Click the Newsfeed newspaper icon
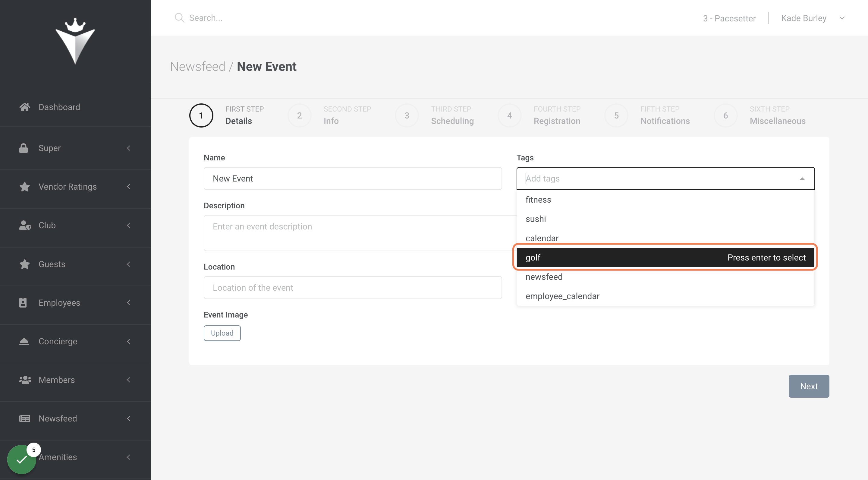Viewport: 868px width, 480px height. point(25,418)
